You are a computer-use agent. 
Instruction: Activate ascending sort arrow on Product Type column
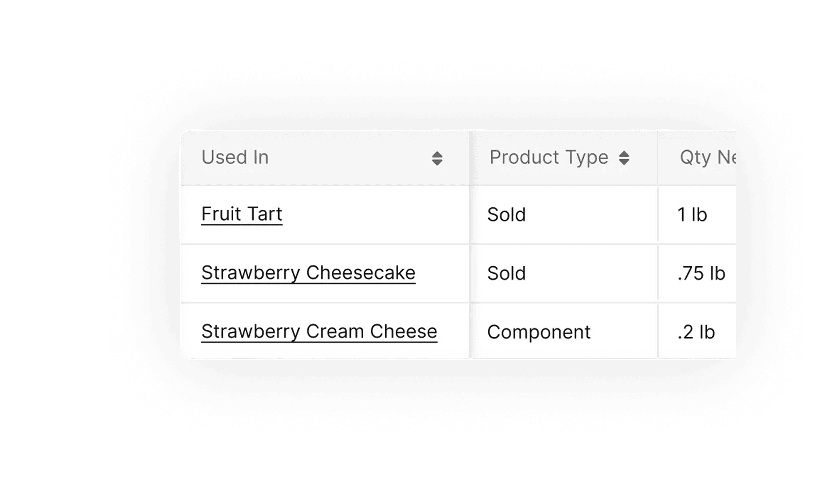click(623, 153)
